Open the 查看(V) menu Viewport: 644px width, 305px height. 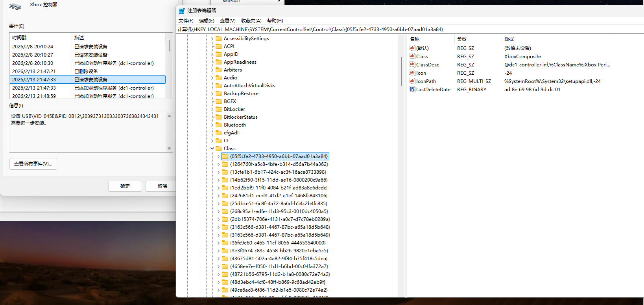(228, 21)
